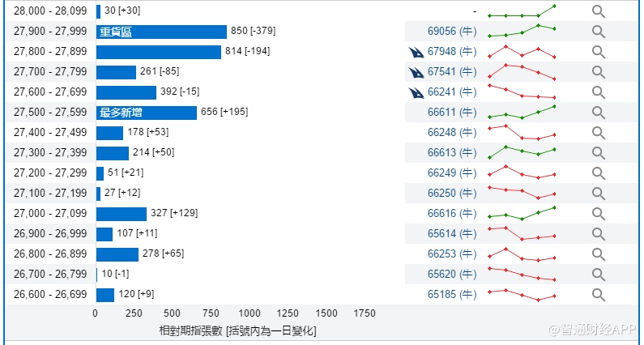Image resolution: width=644 pixels, height=345 pixels.
Task: Click magnifier icon in 27,000 - 27,099 row
Action: 599,214
